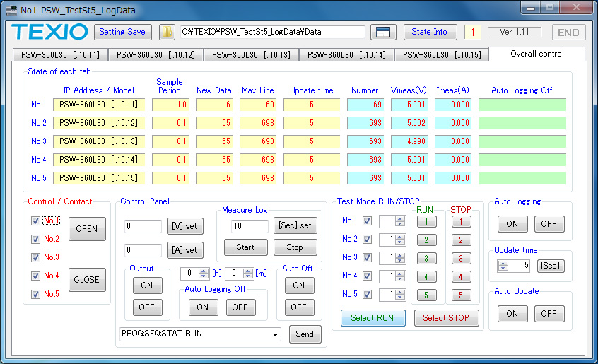Click the Measure Log seconds input field
Viewport: 598px width, 364px height.
(250, 226)
